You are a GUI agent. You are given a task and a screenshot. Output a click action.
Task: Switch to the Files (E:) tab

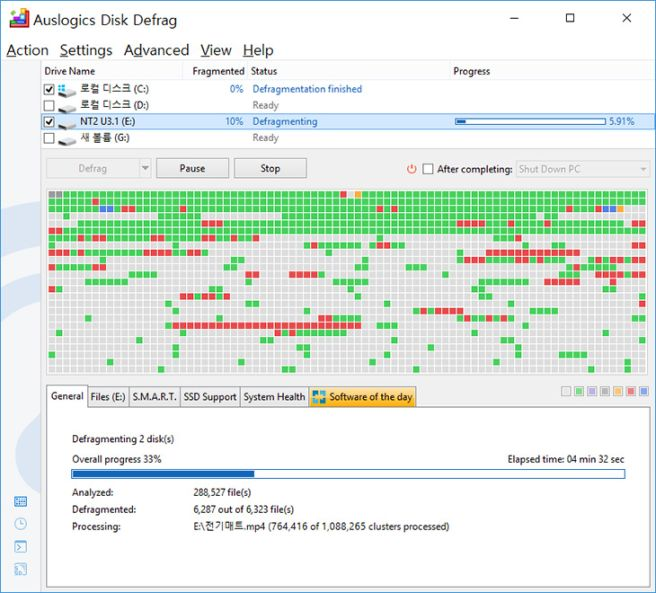point(108,397)
